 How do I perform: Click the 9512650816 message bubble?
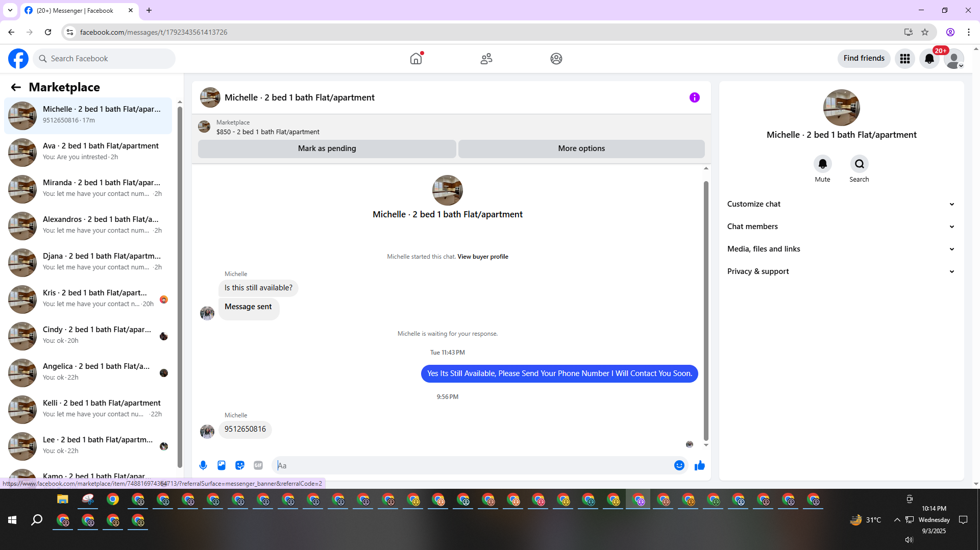245,429
